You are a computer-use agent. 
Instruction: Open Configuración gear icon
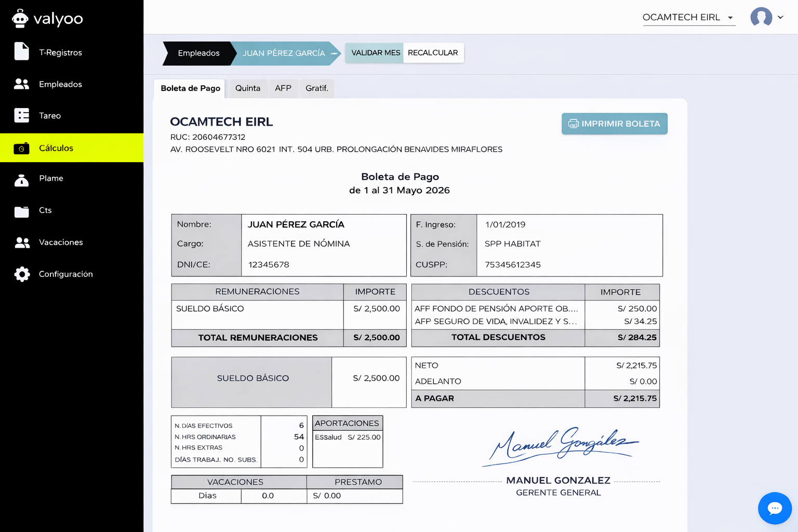point(22,274)
